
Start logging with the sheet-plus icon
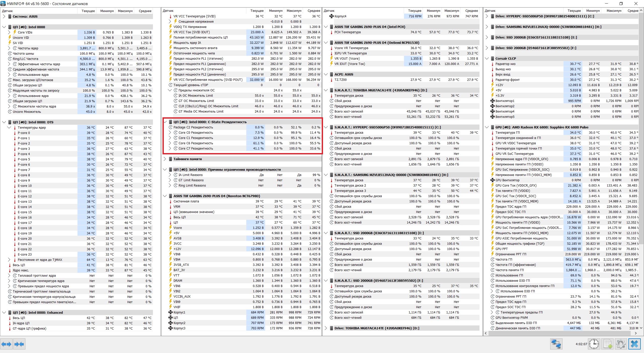(608, 344)
